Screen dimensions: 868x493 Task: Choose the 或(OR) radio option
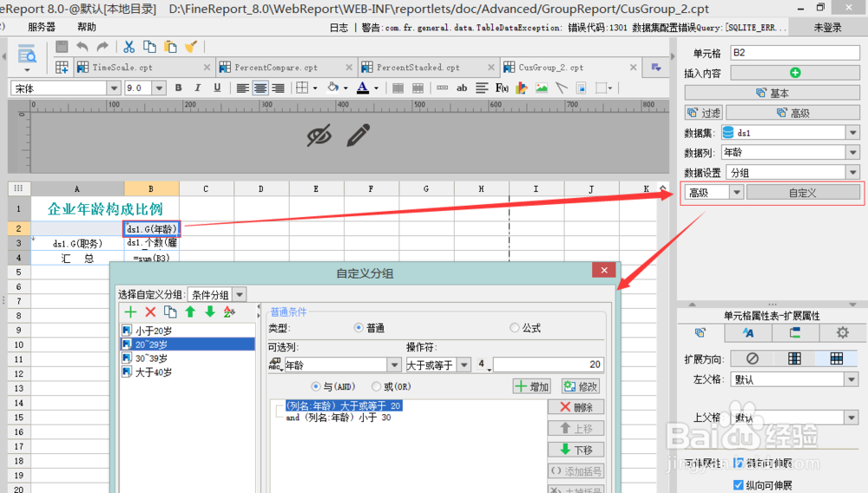point(377,386)
